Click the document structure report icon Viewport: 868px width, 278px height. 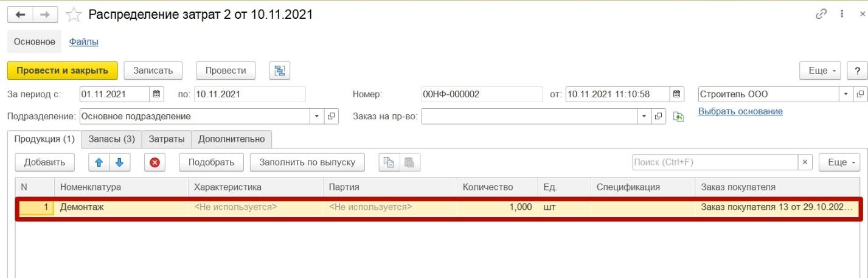coord(280,71)
